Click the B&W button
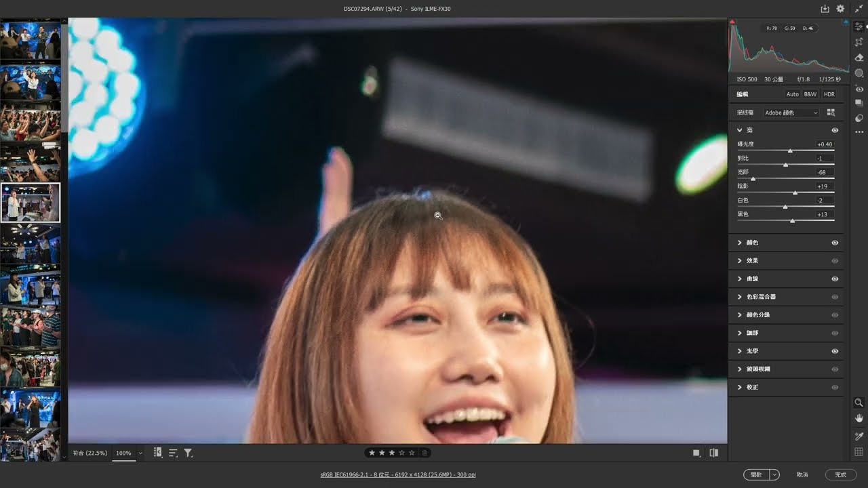 [810, 94]
